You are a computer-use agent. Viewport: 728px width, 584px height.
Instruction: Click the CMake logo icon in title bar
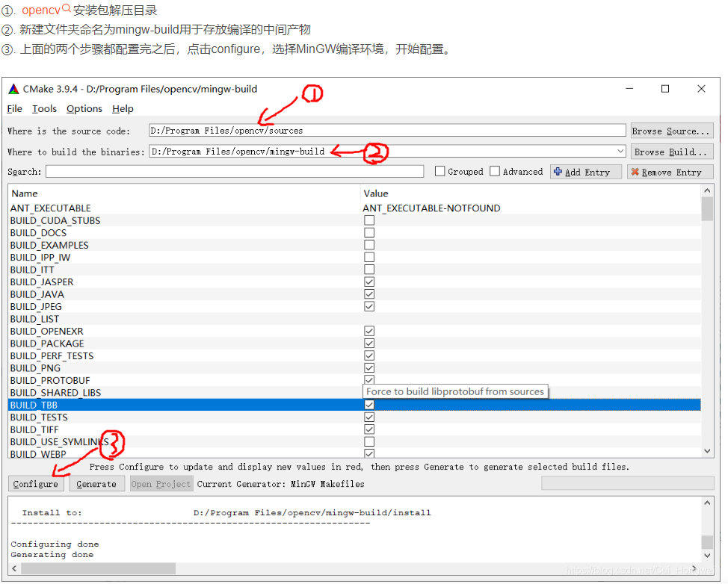click(14, 89)
